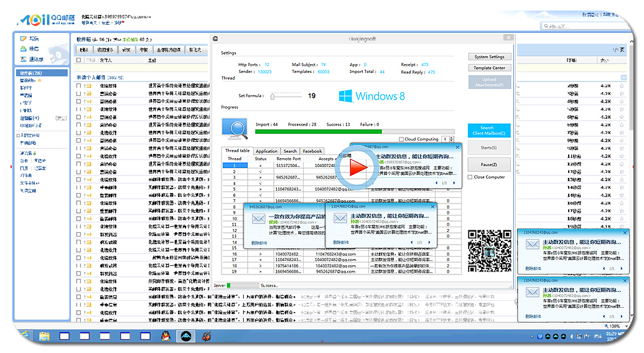Click the Remote Port column header
644x353 pixels.
tap(289, 159)
